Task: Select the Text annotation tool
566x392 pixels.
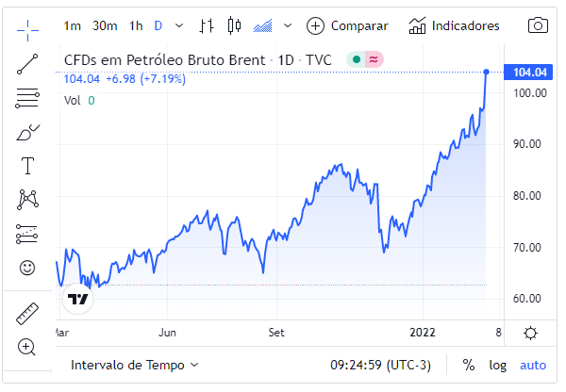Action: click(27, 167)
